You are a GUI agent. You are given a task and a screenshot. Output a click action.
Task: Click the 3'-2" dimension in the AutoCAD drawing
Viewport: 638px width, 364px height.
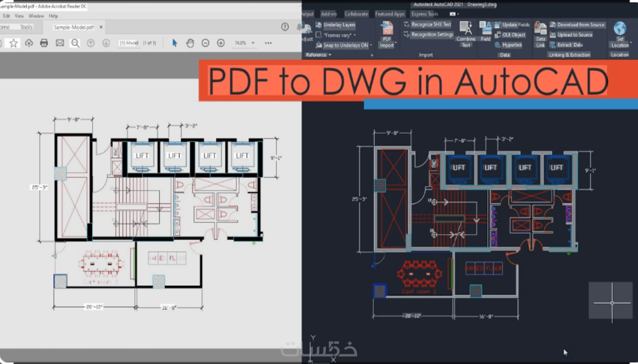coord(507,139)
